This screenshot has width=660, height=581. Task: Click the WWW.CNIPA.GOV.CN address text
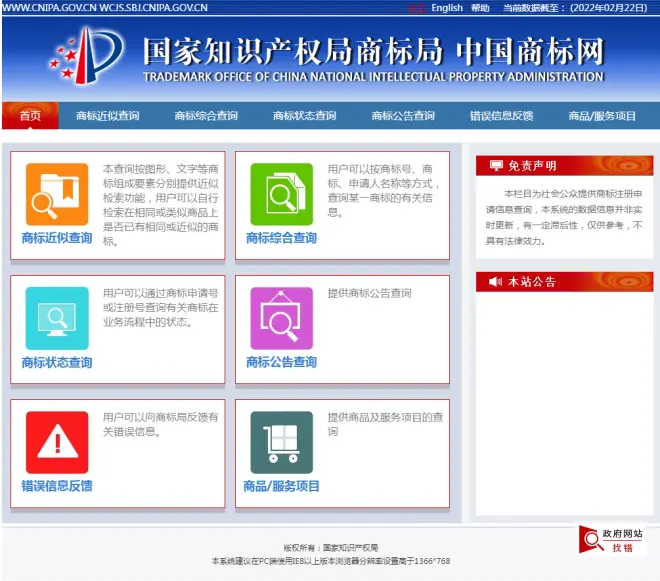pyautogui.click(x=49, y=8)
